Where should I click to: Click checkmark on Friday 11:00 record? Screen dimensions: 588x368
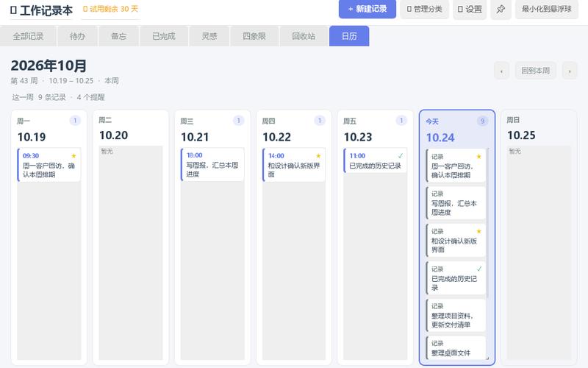pyautogui.click(x=400, y=156)
